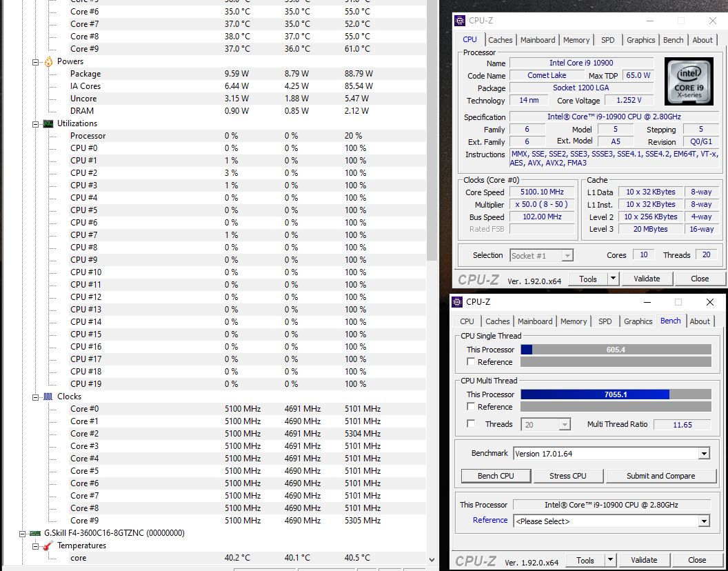Click the G.Skill memory module icon
The image size is (728, 571).
click(35, 533)
